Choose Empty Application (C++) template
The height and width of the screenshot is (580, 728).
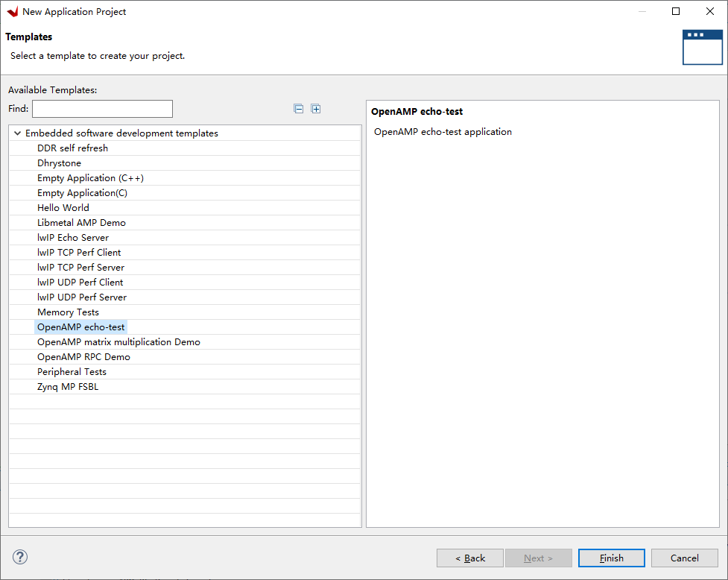(x=91, y=178)
